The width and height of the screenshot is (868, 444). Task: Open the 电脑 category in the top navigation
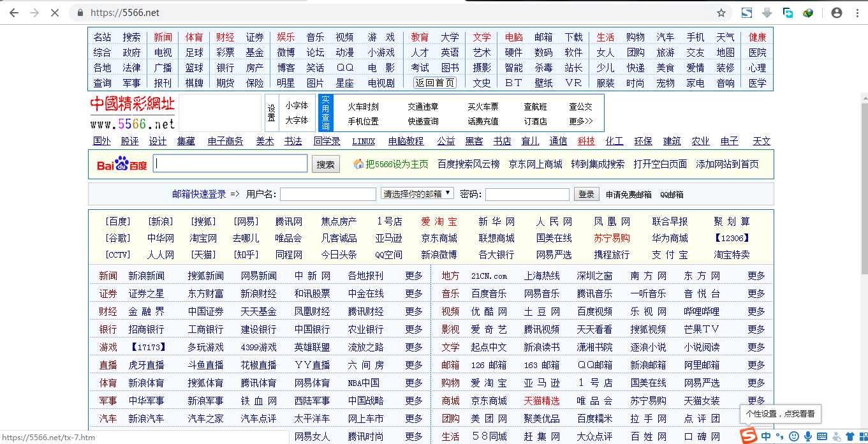[513, 37]
